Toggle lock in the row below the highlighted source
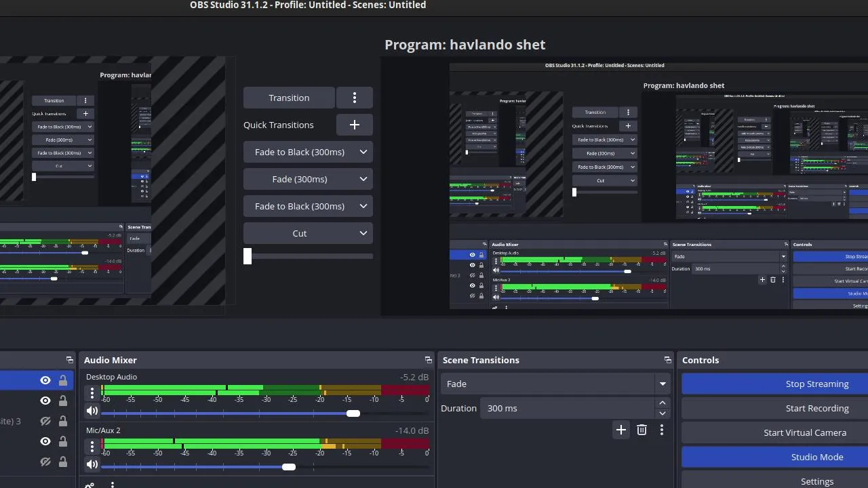 click(x=63, y=401)
